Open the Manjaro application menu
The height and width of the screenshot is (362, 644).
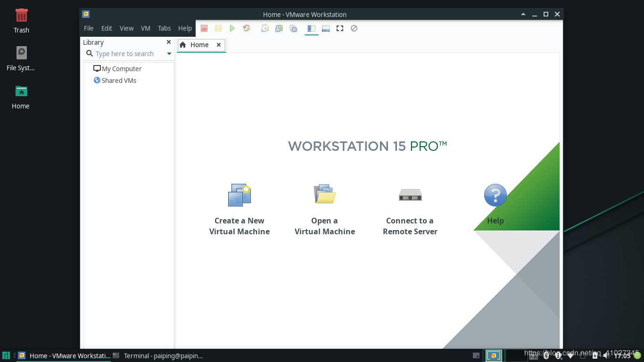(6, 356)
